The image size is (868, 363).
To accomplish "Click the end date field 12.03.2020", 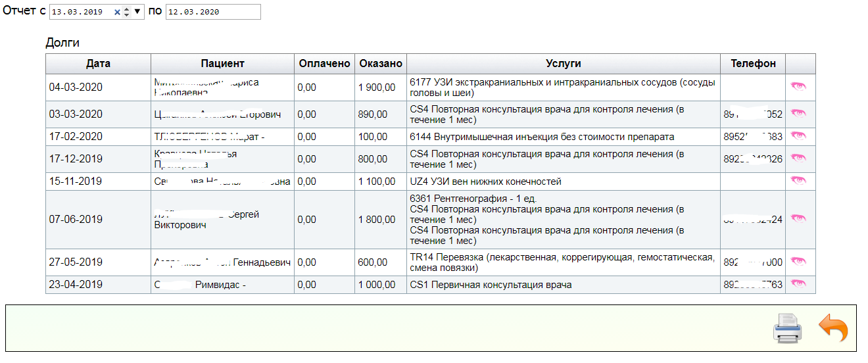I will coord(212,12).
